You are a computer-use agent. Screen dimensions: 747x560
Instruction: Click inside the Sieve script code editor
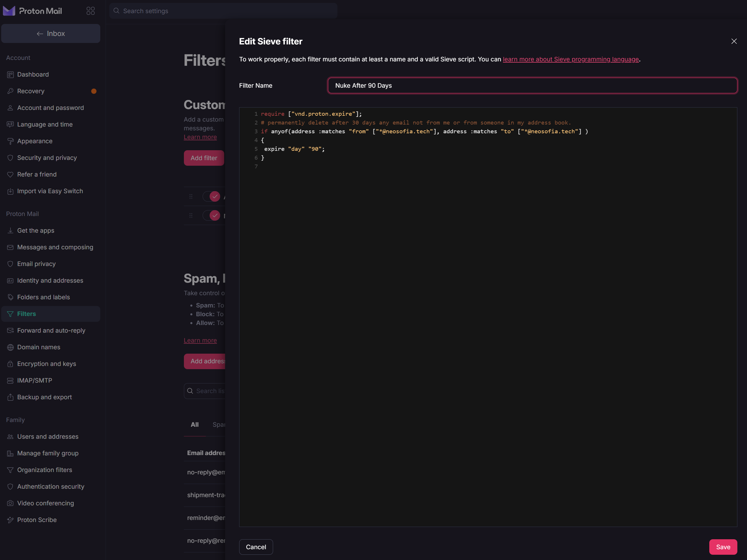[488, 317]
